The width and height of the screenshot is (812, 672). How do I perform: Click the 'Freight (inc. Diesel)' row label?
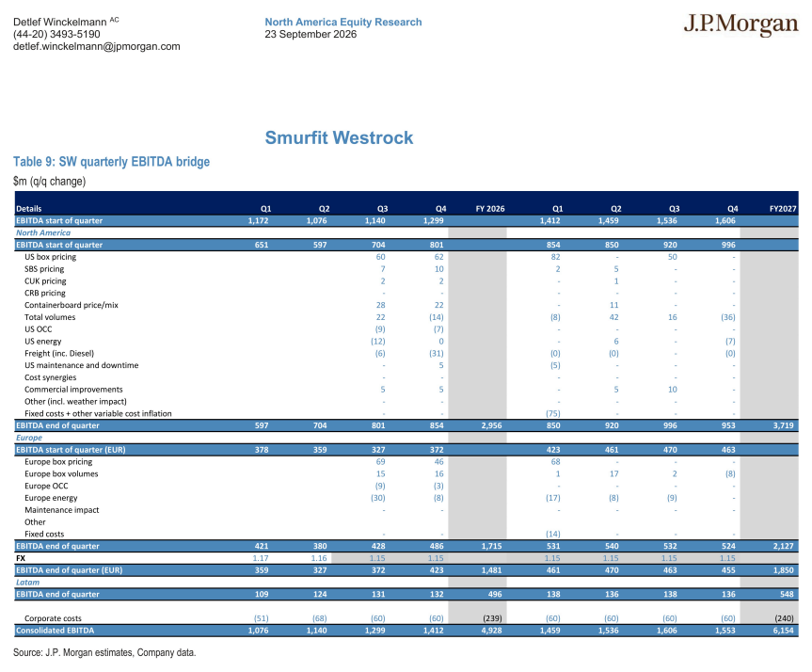[59, 353]
